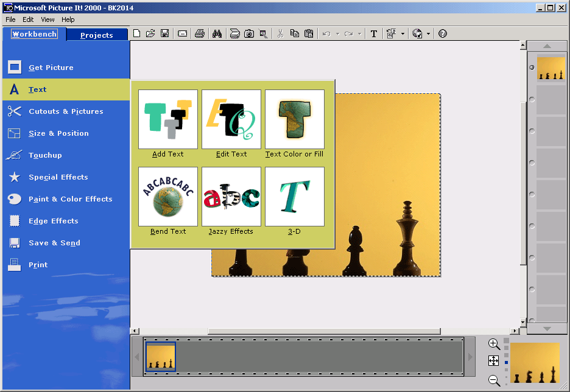This screenshot has width=570, height=392.
Task: Open Get Picture in the sidebar
Action: click(66, 68)
